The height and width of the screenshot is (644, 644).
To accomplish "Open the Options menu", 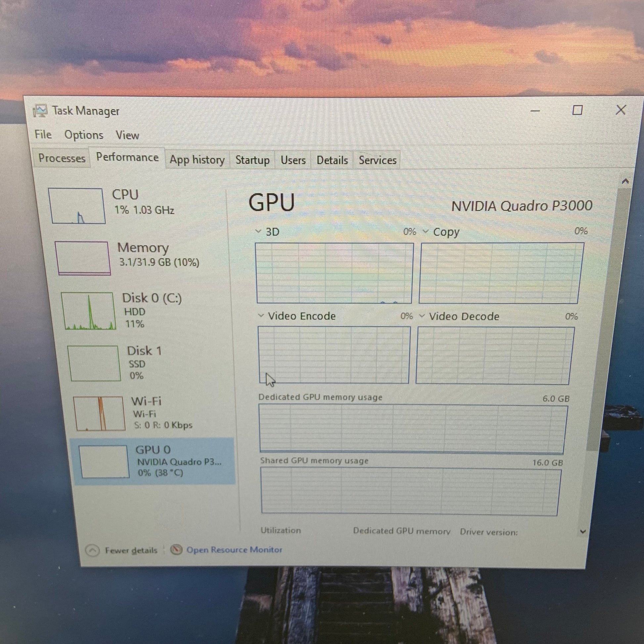I will 84,135.
